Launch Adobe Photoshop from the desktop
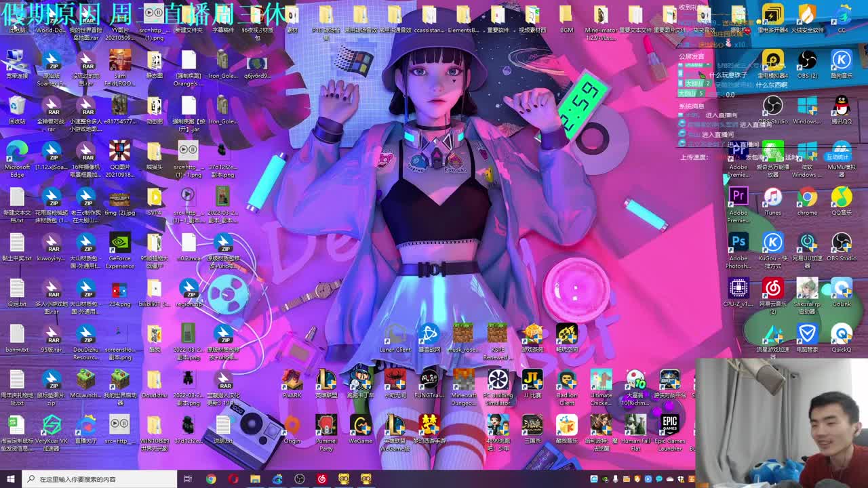 (x=738, y=242)
